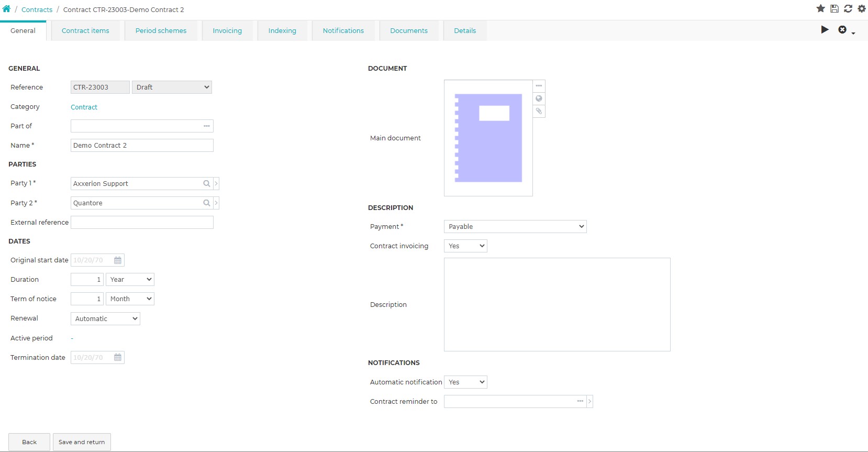This screenshot has width=868, height=452.
Task: Refresh the page with the reload icon
Action: [x=848, y=8]
